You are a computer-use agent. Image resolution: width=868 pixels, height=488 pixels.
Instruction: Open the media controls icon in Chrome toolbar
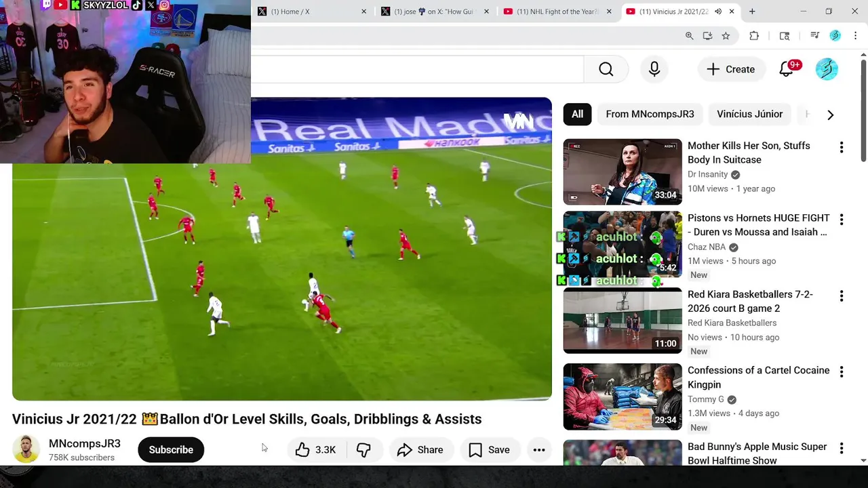(x=815, y=36)
